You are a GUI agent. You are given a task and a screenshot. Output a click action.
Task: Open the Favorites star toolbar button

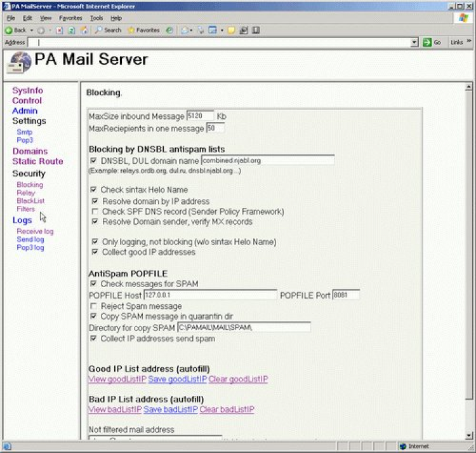coord(144,30)
